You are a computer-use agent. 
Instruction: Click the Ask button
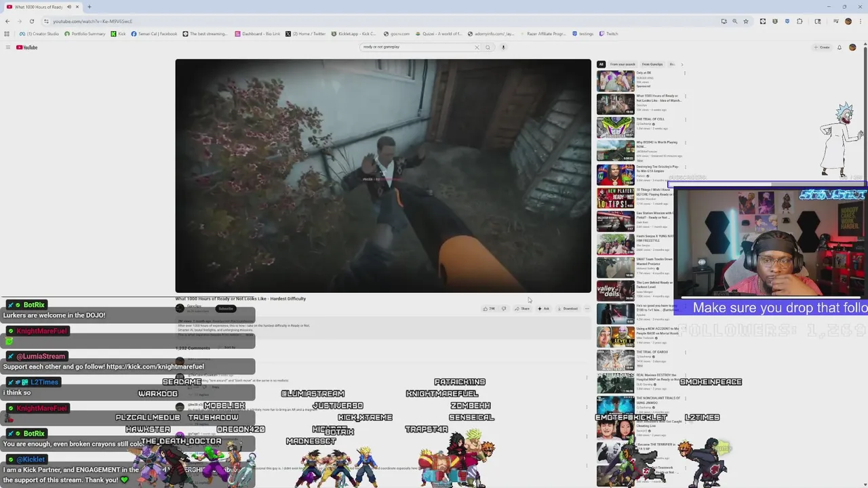[543, 308]
